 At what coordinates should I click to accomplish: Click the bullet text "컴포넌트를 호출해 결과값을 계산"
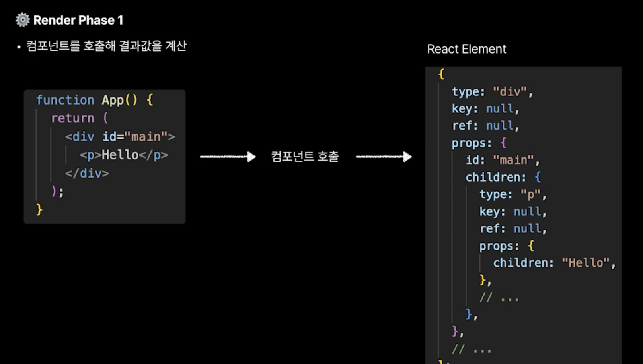[x=106, y=46]
